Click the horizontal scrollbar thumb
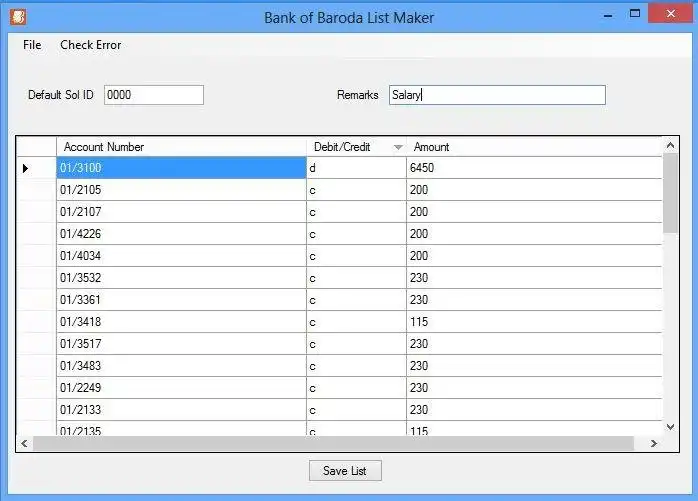 (x=333, y=444)
